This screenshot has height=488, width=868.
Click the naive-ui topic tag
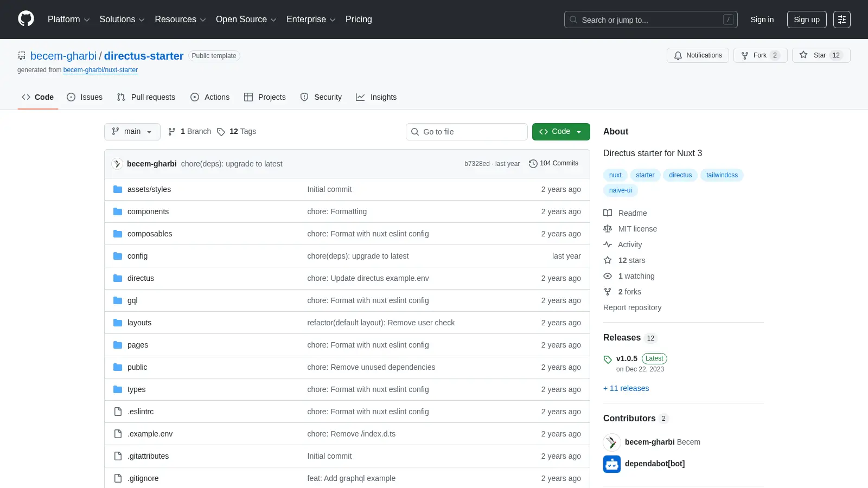[x=621, y=190]
